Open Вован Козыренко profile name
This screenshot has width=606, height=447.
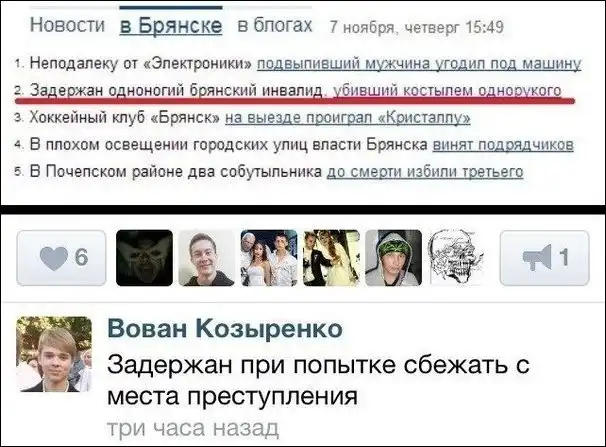pos(225,329)
